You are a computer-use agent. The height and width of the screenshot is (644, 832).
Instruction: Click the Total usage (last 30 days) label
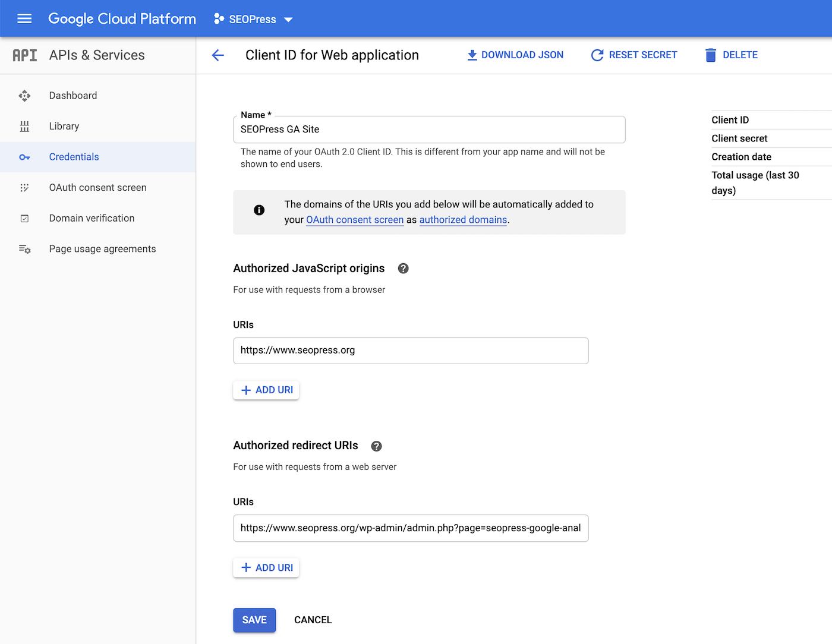755,183
